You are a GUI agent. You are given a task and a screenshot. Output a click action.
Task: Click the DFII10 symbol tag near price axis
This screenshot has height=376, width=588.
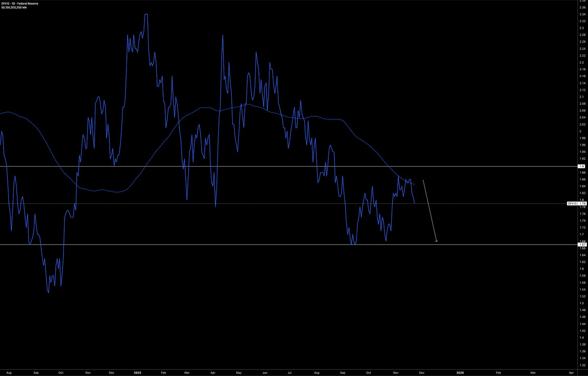pos(573,203)
